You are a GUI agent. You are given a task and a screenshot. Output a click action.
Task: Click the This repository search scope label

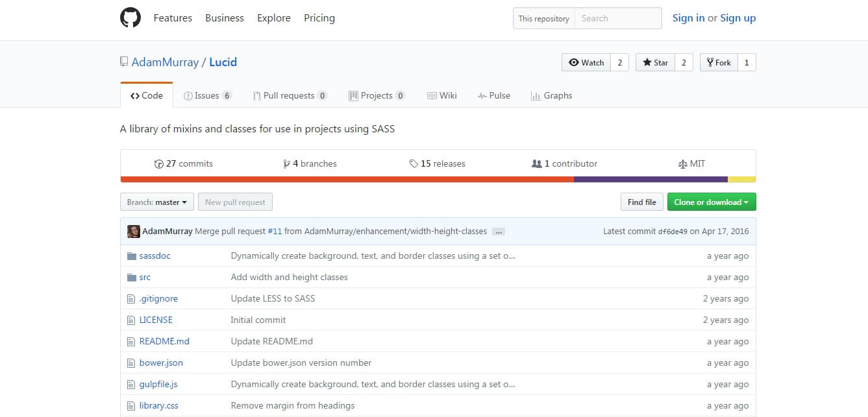coord(544,18)
